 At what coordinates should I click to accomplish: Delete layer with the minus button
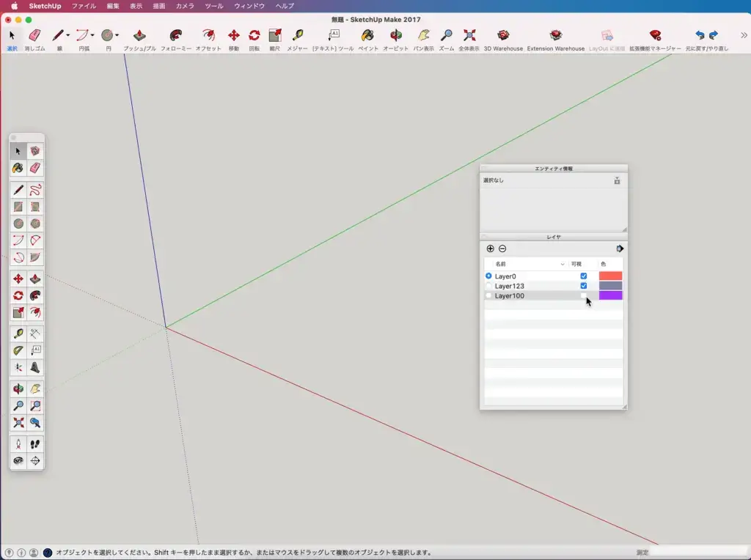tap(502, 248)
